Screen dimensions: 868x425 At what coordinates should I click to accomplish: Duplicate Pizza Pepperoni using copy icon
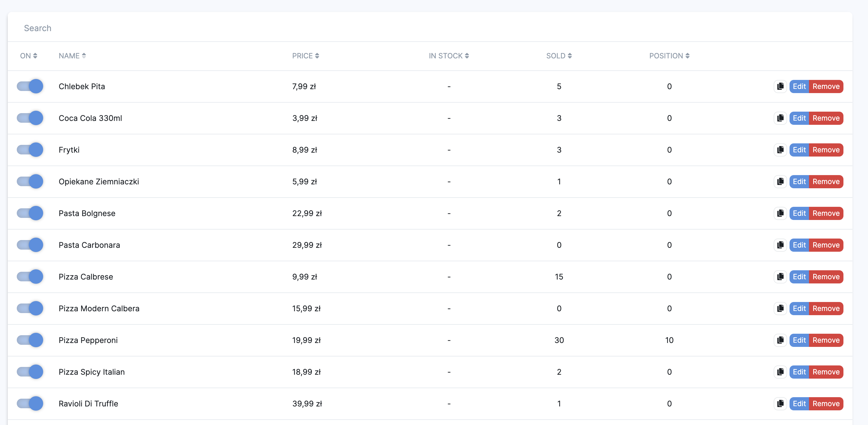[780, 340]
